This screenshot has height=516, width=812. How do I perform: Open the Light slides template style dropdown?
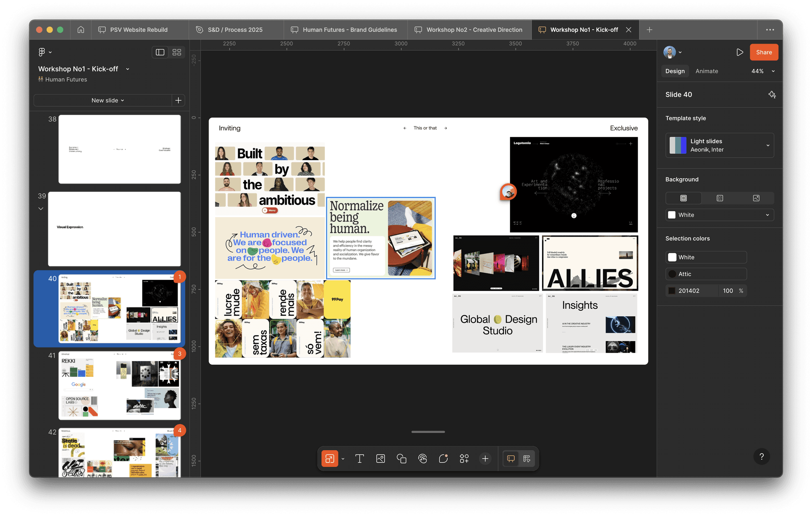coord(720,145)
